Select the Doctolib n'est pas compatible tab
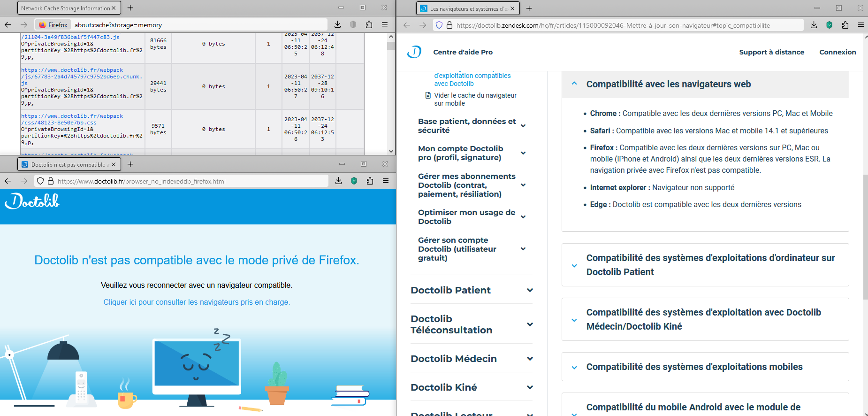Image resolution: width=868 pixels, height=416 pixels. [69, 164]
